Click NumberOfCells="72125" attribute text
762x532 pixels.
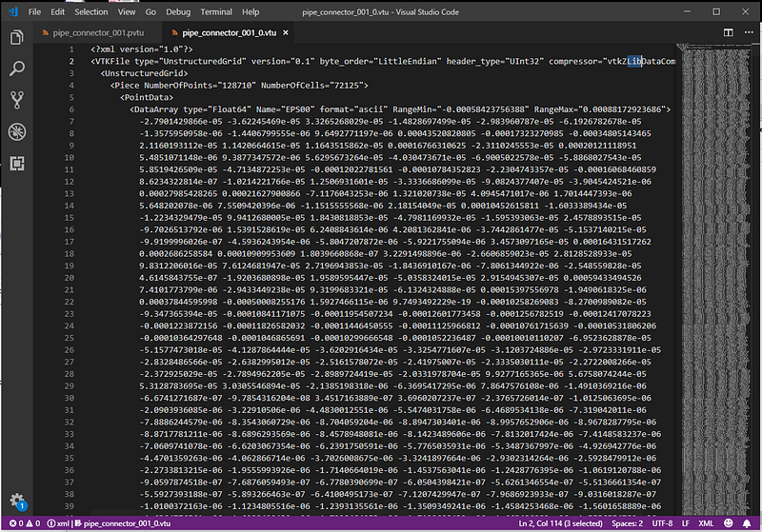pos(312,86)
